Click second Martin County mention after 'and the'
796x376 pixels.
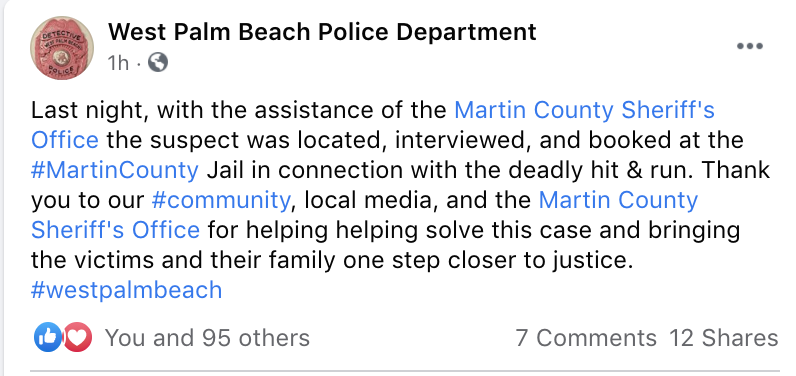618,200
